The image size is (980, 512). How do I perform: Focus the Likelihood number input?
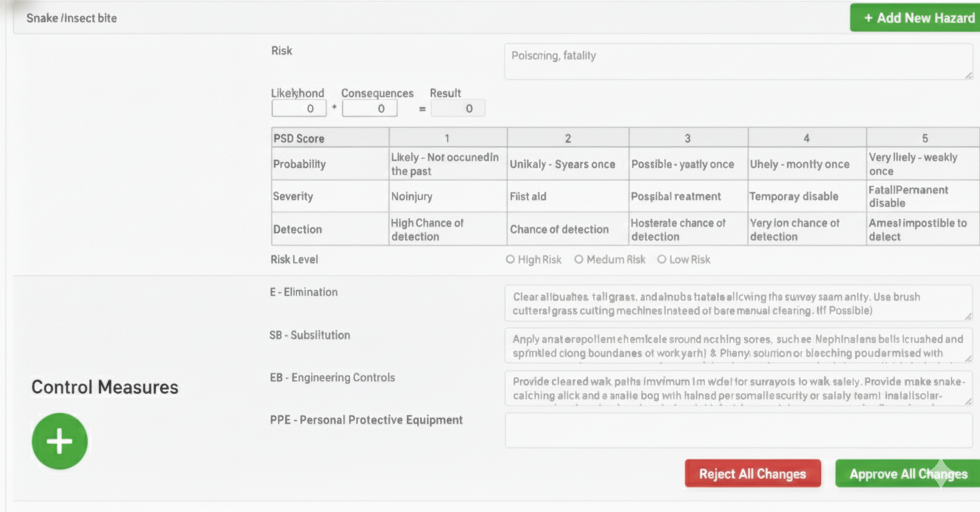[x=299, y=109]
